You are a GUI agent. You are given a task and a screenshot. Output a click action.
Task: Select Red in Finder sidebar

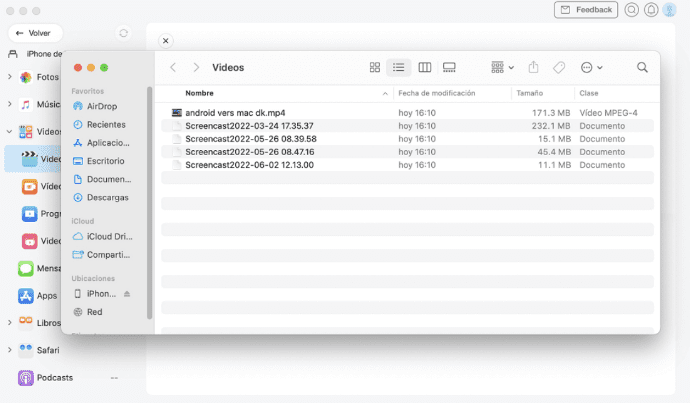coord(88,312)
